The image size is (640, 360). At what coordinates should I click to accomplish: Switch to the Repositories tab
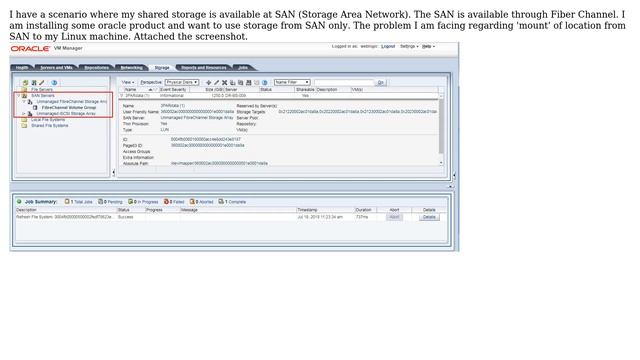tap(96, 68)
